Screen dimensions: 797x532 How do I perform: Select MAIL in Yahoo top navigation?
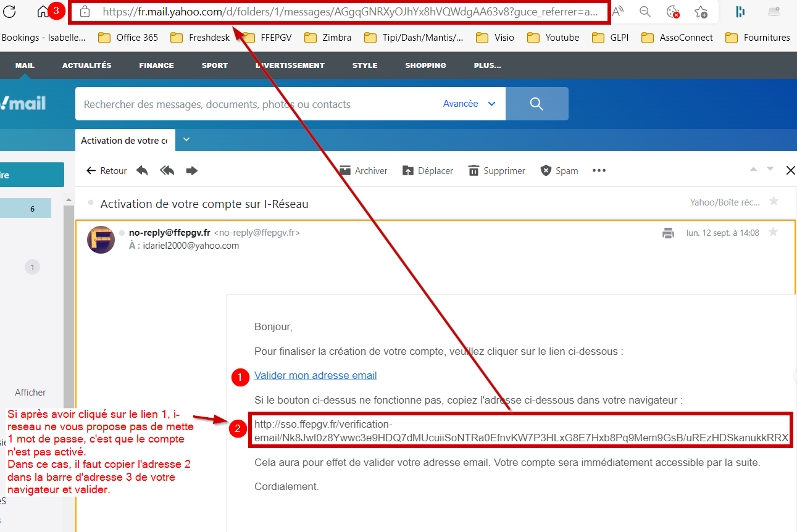coord(25,65)
